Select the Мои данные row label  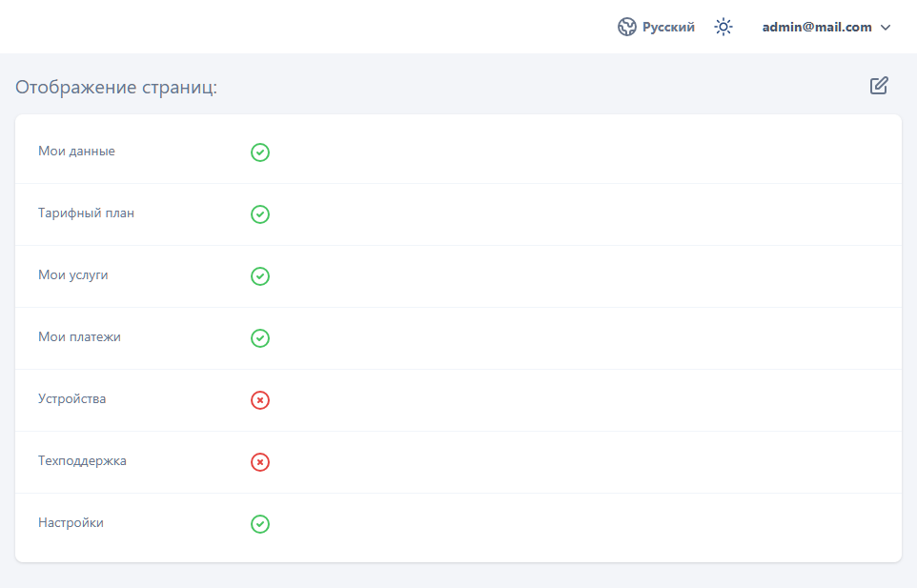click(x=76, y=152)
